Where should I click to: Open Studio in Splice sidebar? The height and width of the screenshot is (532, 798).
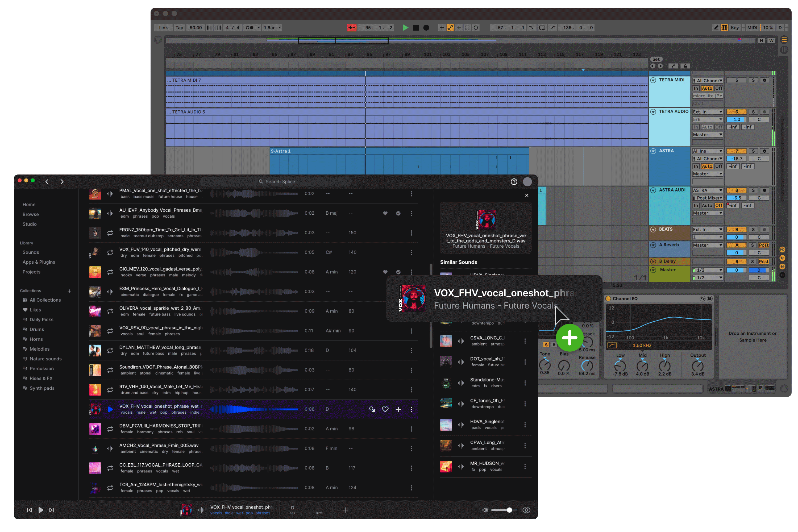point(30,224)
